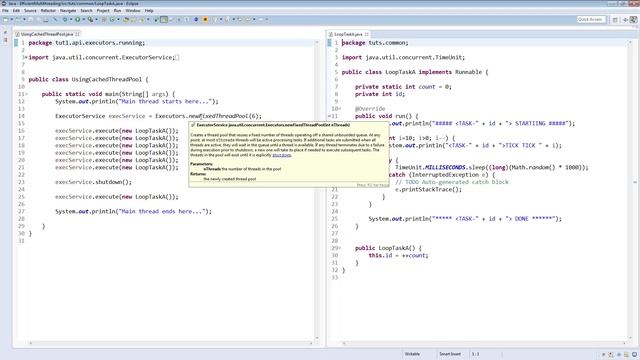Click the Eclipse icon in the title bar

3,3
